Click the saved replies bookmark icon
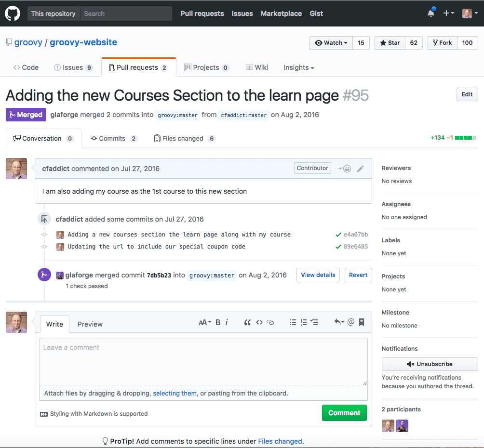This screenshot has height=448, width=484. coord(362,323)
